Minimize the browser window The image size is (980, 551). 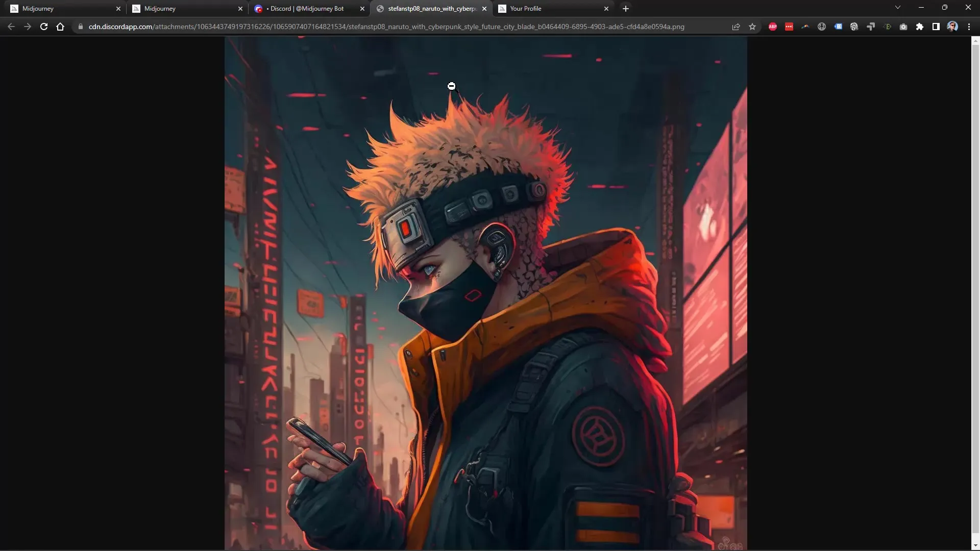(x=921, y=8)
